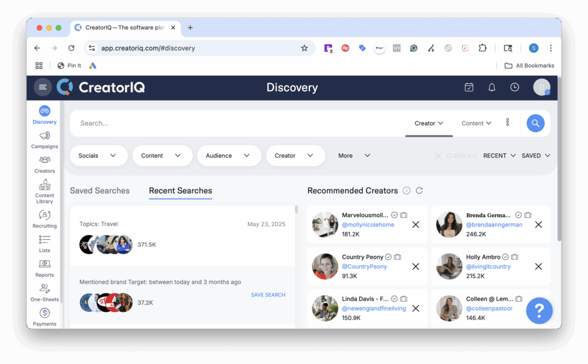Select the Content search mode tab
This screenshot has width=588, height=364.
(x=477, y=123)
